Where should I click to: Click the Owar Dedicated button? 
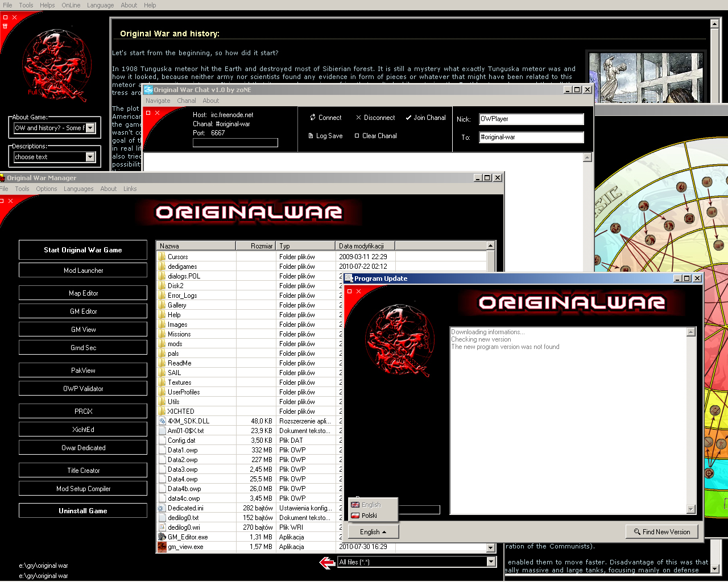(x=83, y=448)
